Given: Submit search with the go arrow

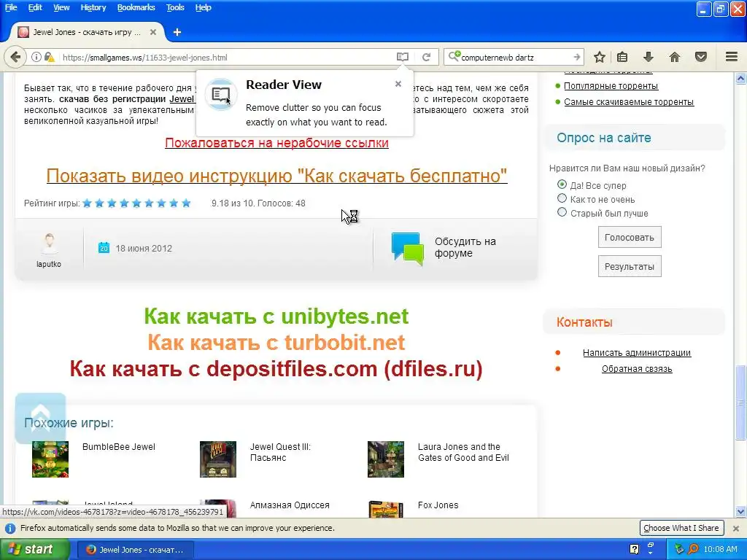Looking at the screenshot, I should click(x=576, y=57).
